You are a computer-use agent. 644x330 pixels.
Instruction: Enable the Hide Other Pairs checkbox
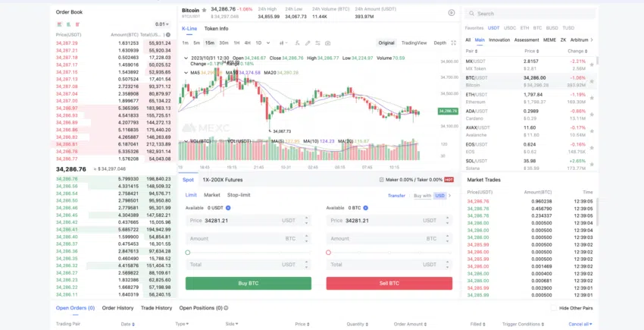tap(554, 308)
